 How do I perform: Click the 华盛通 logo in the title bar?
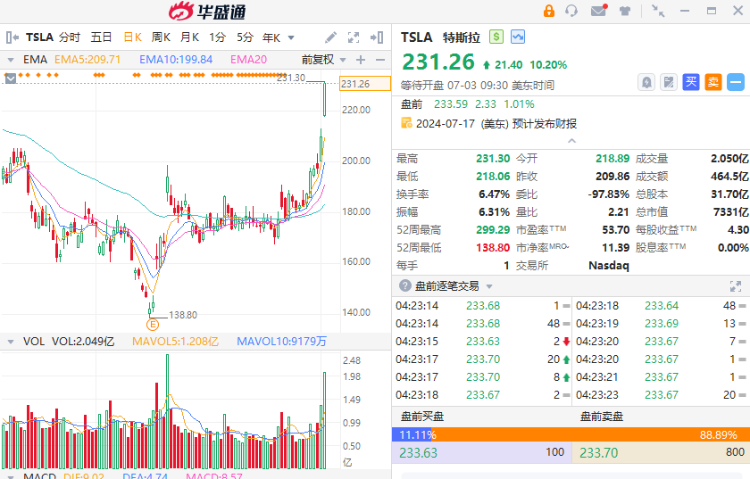(207, 11)
